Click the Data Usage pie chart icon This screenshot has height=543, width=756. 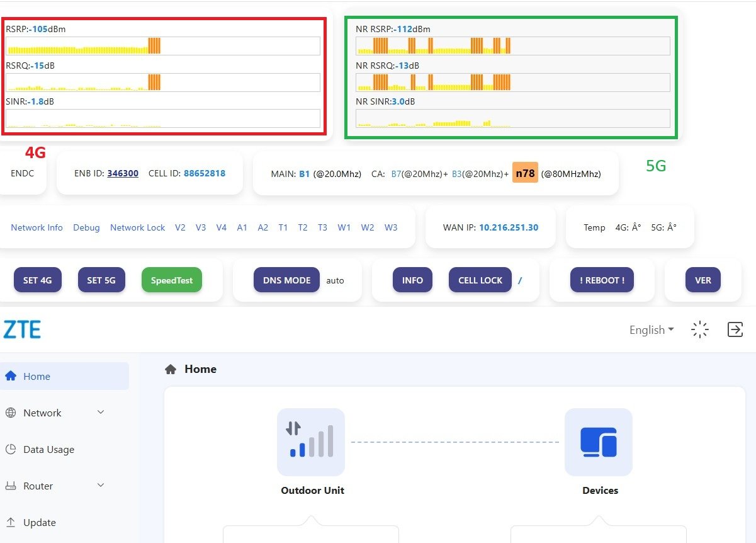[10, 449]
